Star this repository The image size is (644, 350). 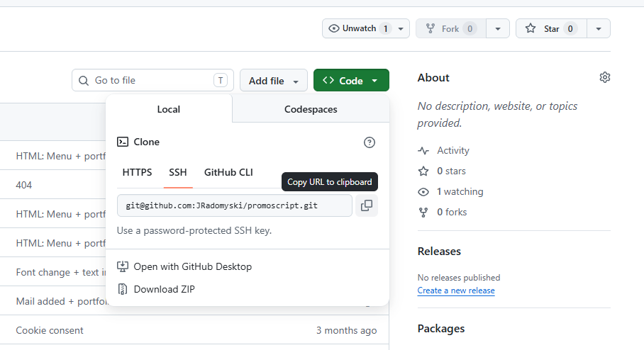pyautogui.click(x=551, y=29)
